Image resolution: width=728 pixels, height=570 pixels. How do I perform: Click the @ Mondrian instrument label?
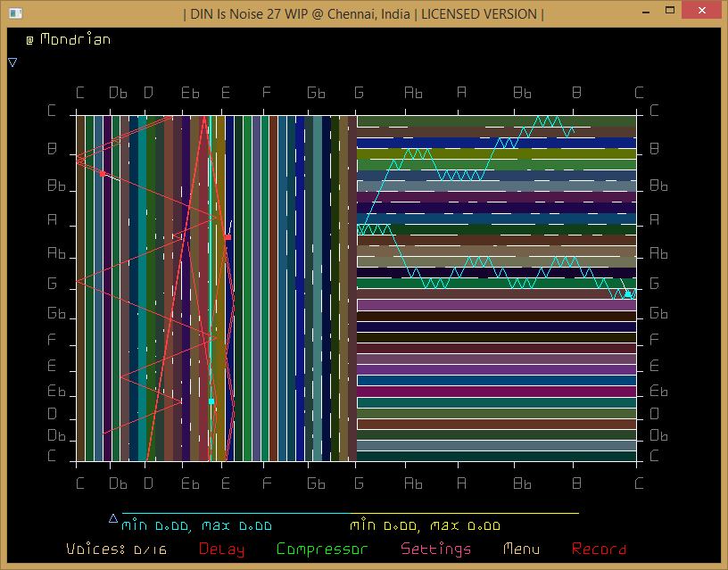[68, 39]
